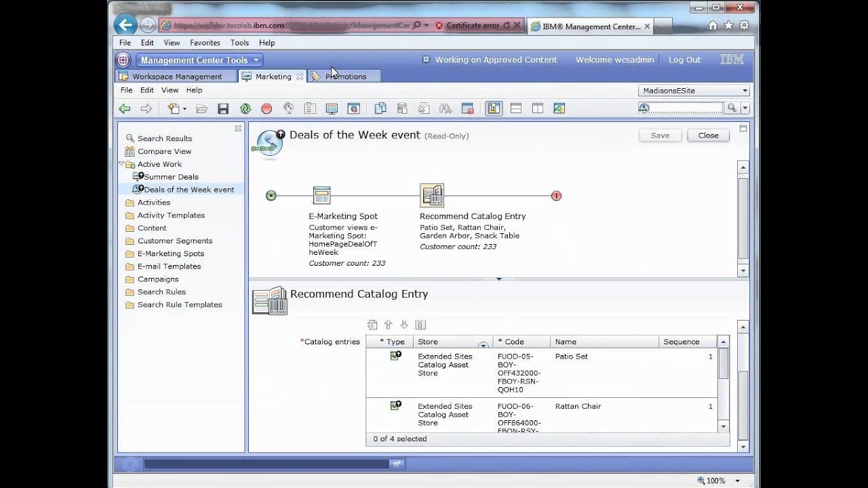Open the Customer Segments folder

click(x=175, y=241)
